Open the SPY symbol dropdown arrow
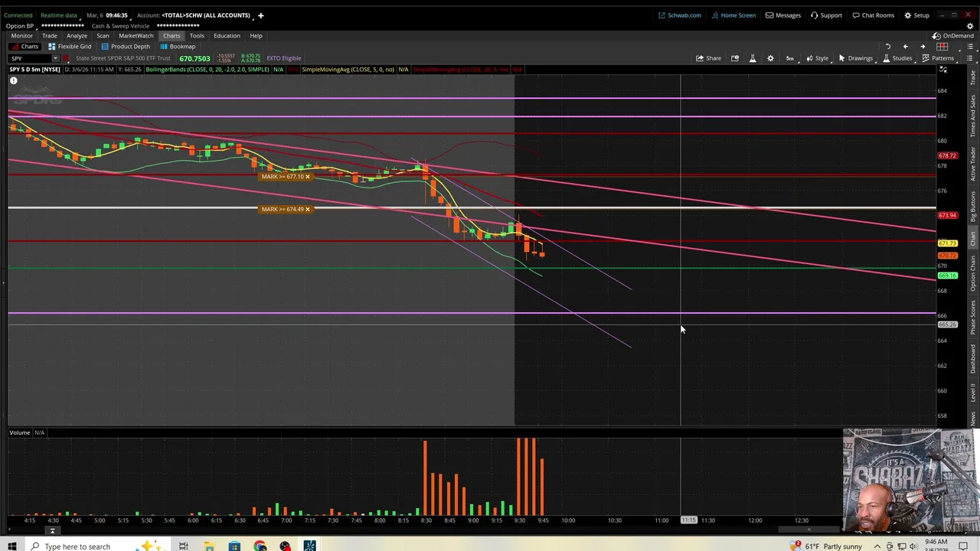 pyautogui.click(x=55, y=59)
